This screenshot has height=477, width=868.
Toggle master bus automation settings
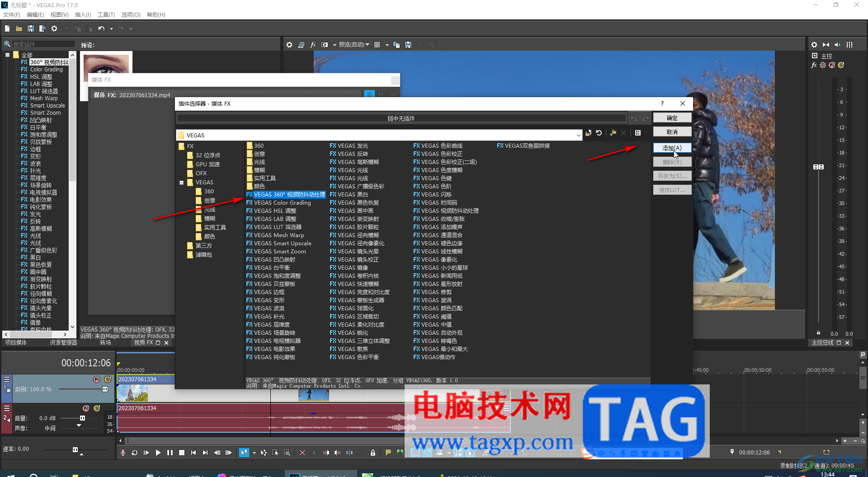click(823, 65)
